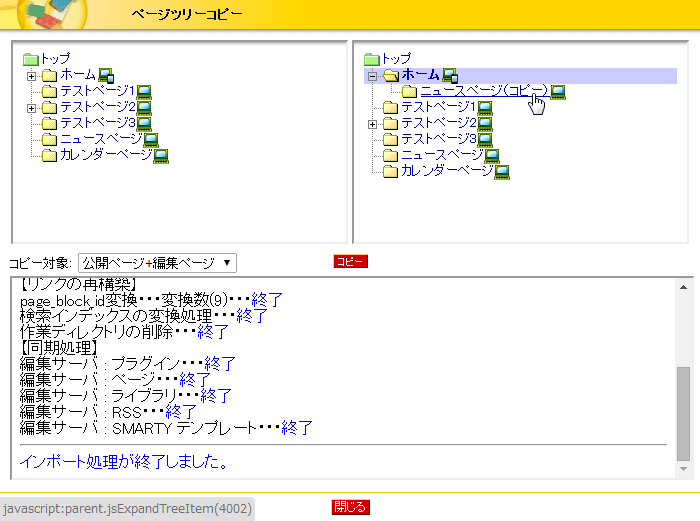Click the red コピー button
Screen dimensions: 700x521
[x=350, y=262]
